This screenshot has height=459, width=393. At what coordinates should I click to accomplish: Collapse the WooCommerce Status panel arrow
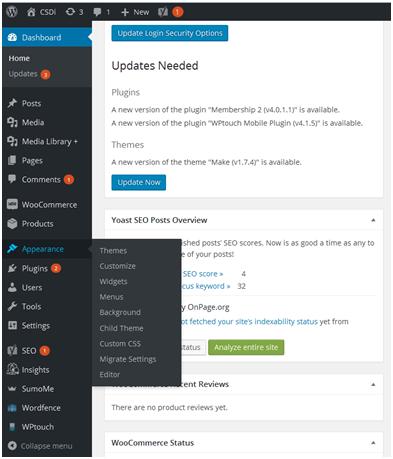click(373, 443)
